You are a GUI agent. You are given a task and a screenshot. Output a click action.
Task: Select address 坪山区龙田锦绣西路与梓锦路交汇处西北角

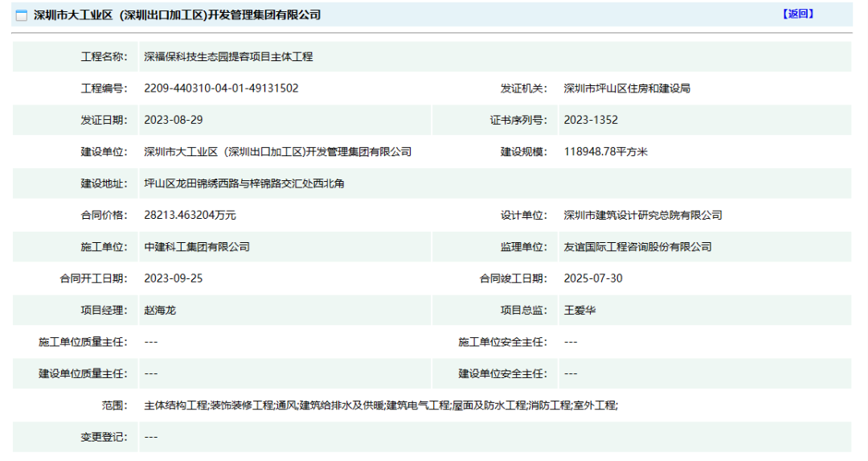coord(244,183)
